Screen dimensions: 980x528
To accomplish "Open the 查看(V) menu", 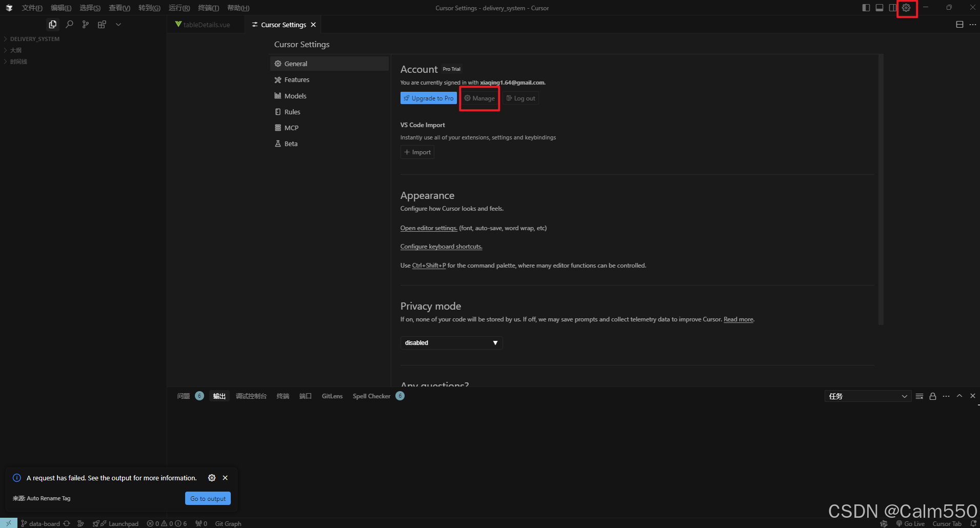I will [119, 8].
